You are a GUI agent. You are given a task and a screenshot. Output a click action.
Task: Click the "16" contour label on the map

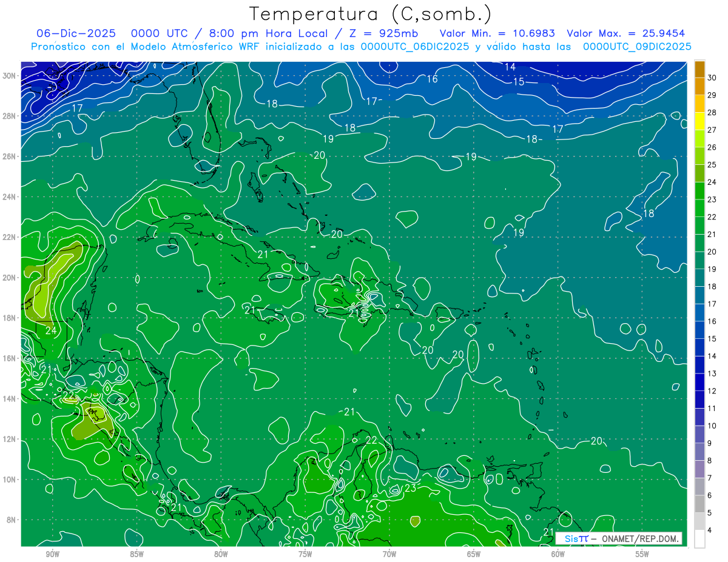click(432, 79)
